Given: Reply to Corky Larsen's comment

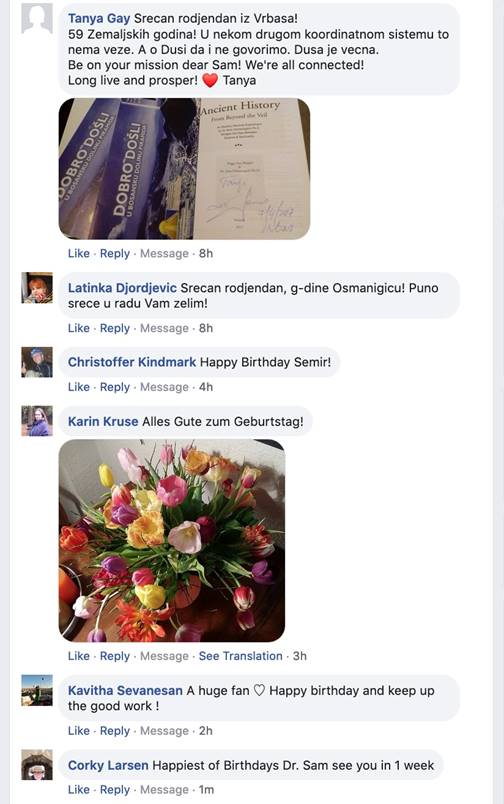Looking at the screenshot, I should (115, 790).
